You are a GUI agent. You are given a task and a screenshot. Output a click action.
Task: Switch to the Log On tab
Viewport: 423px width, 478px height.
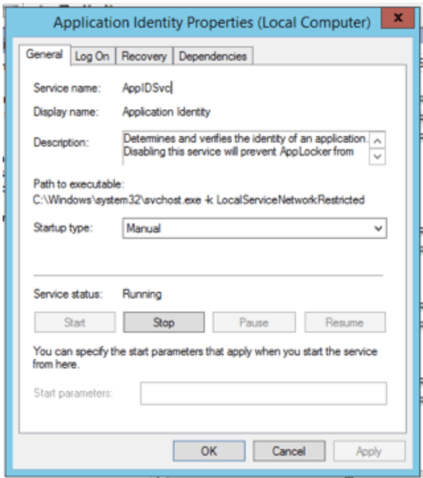pyautogui.click(x=92, y=56)
